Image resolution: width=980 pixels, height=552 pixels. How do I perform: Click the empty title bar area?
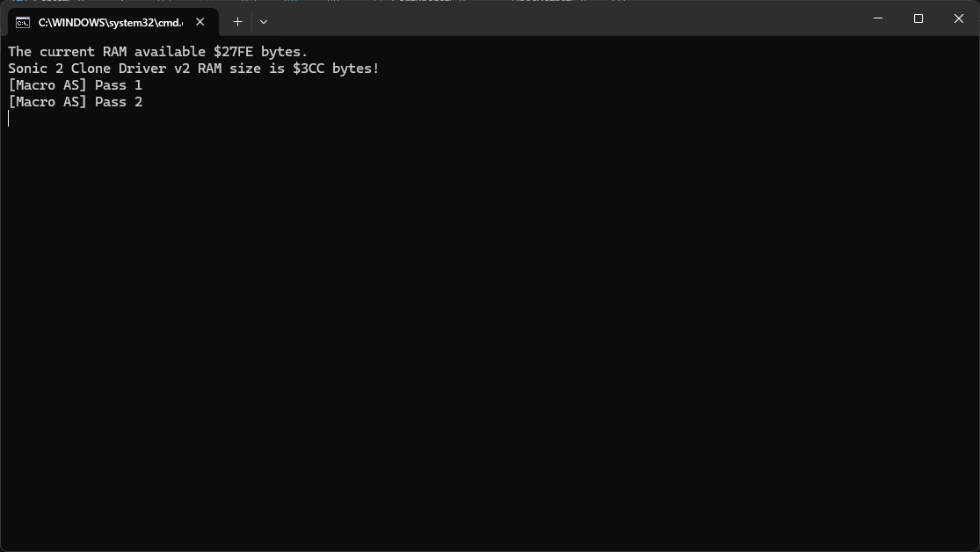pos(563,18)
